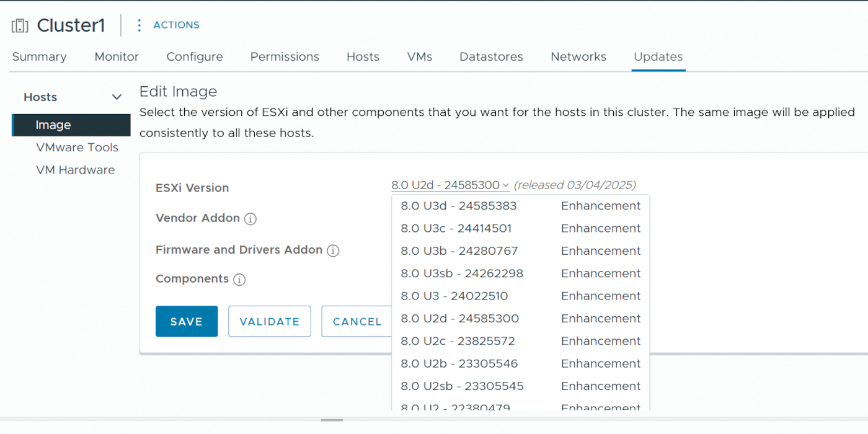The width and height of the screenshot is (868, 434).
Task: Open VM Hardware settings in the sidebar
Action: (75, 169)
